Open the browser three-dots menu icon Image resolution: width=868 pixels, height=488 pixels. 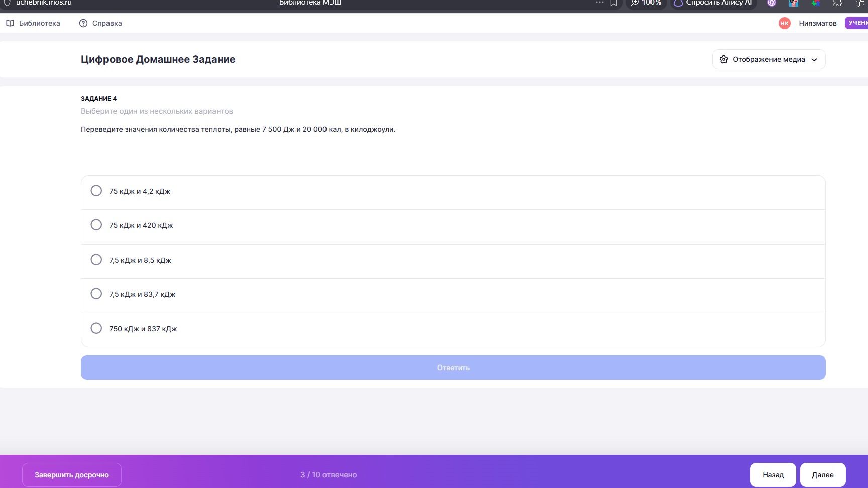point(600,3)
